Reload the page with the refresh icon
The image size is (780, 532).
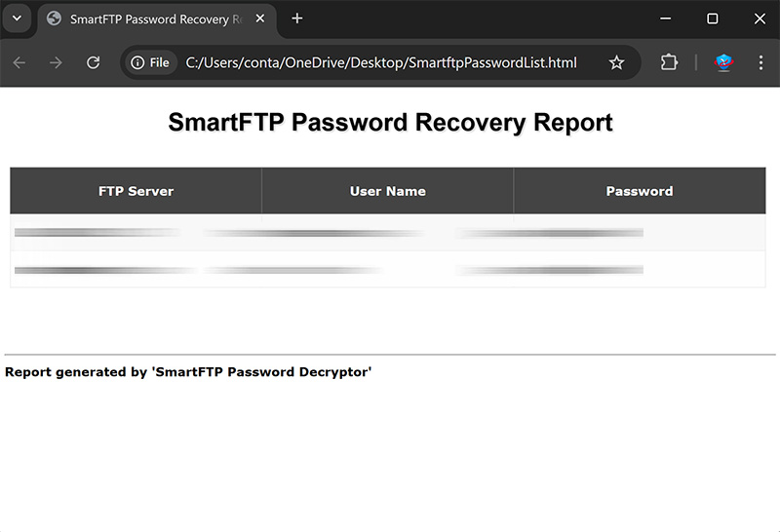(x=94, y=62)
